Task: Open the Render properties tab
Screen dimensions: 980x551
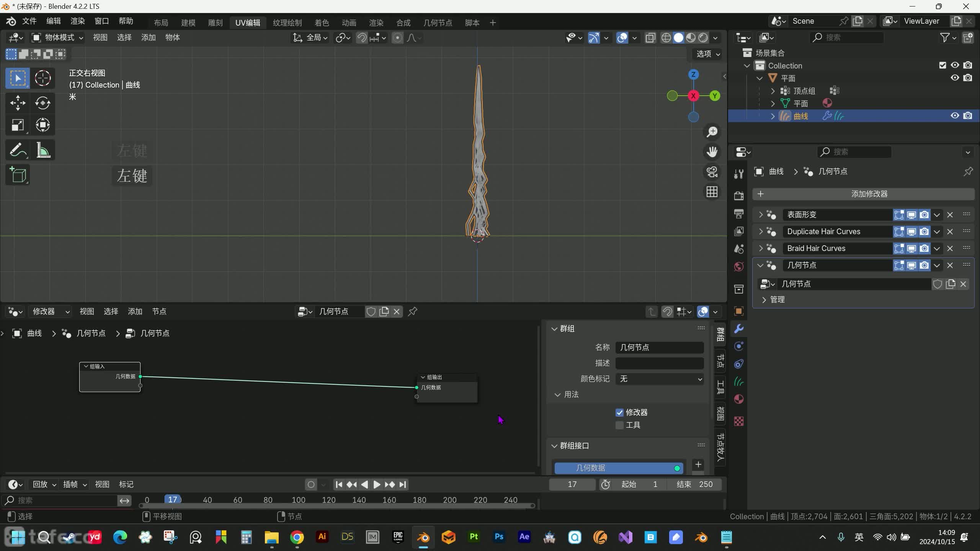Action: pos(739,196)
